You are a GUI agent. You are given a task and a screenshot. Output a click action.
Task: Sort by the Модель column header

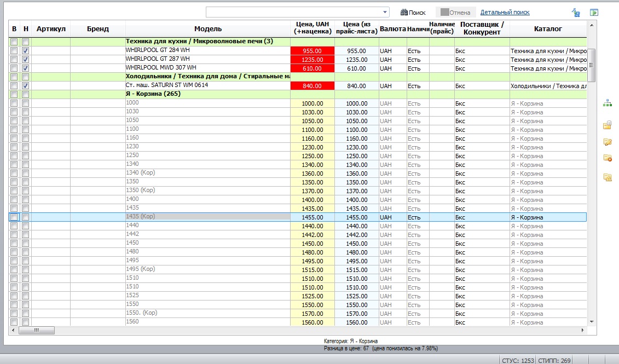click(207, 29)
